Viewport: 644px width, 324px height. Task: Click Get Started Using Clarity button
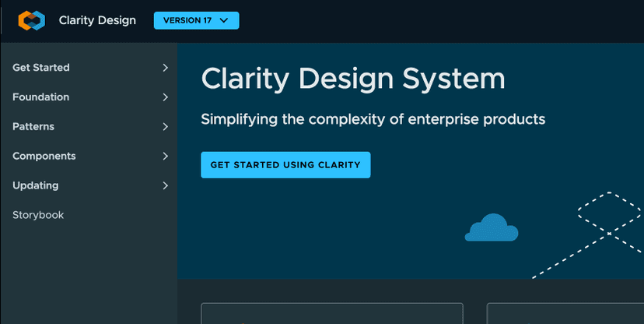point(285,165)
